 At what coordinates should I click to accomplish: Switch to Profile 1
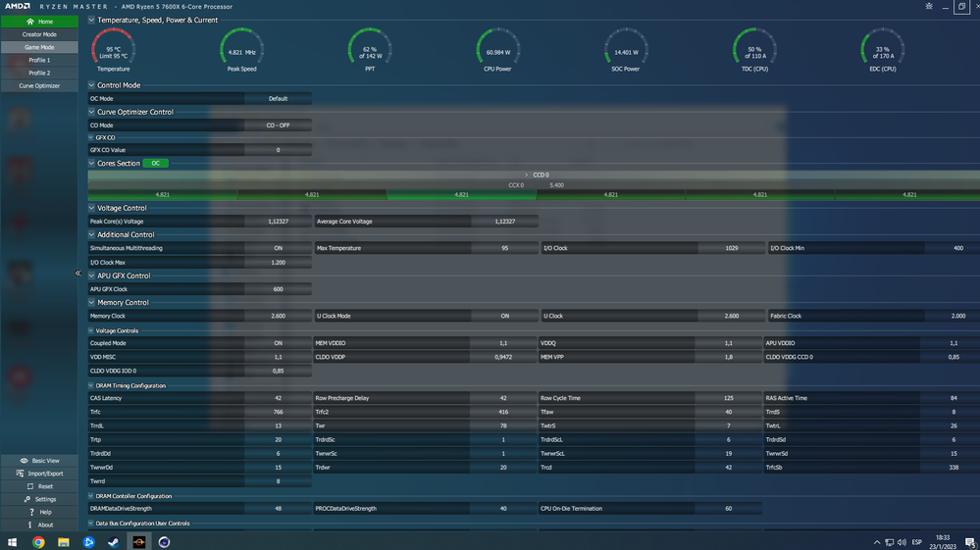39,60
